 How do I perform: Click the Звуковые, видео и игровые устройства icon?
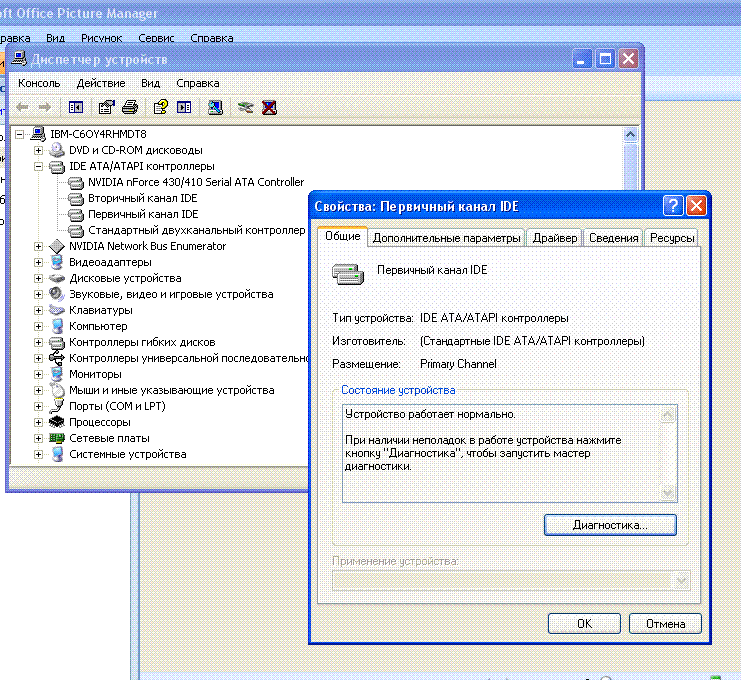(57, 294)
